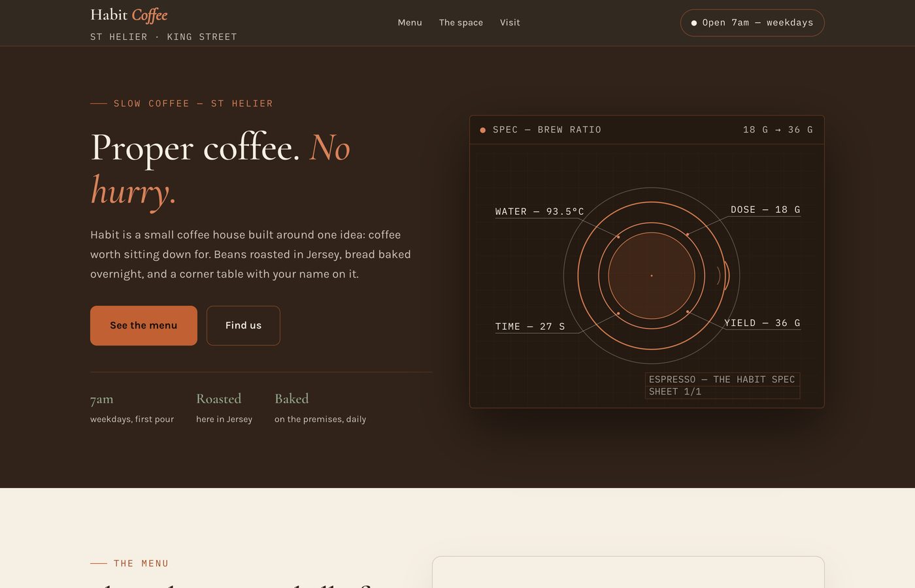Click the SPEC — BREW RATIO title
Image resolution: width=915 pixels, height=588 pixels.
pyautogui.click(x=547, y=130)
